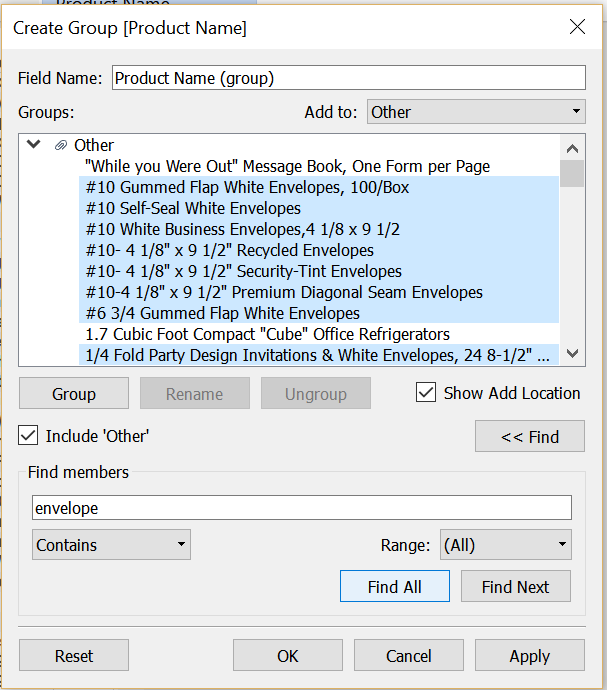Click the Apply button

(529, 656)
